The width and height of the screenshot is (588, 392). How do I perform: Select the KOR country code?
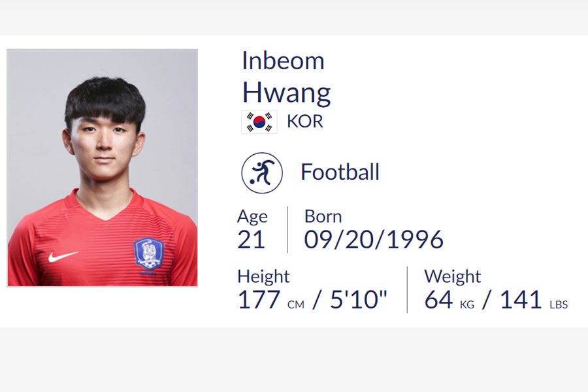(x=305, y=122)
